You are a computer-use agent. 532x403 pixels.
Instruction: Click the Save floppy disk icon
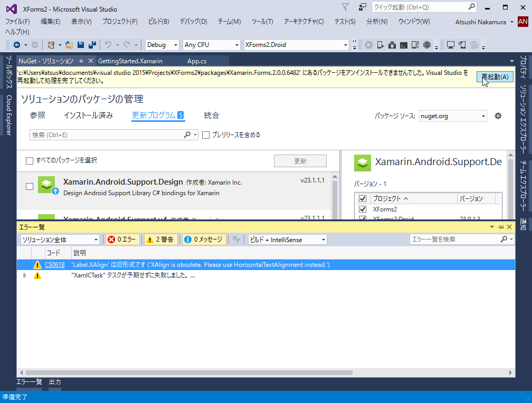(x=81, y=45)
